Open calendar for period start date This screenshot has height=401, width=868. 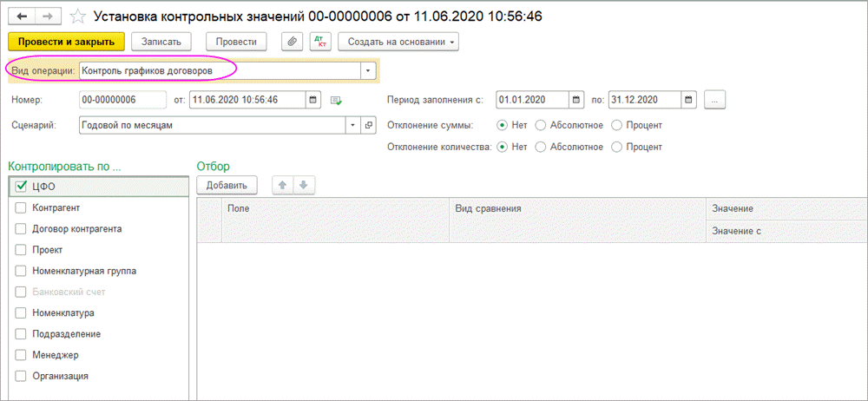pos(576,100)
